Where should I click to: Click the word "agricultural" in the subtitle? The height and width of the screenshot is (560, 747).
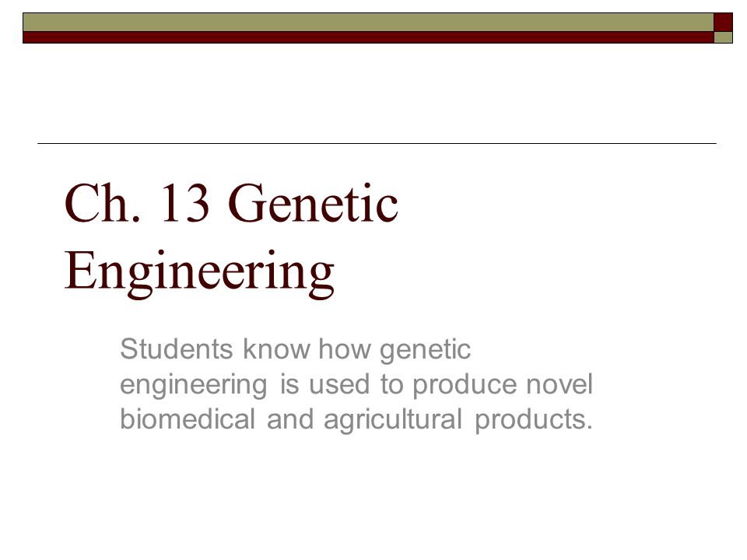click(x=393, y=421)
